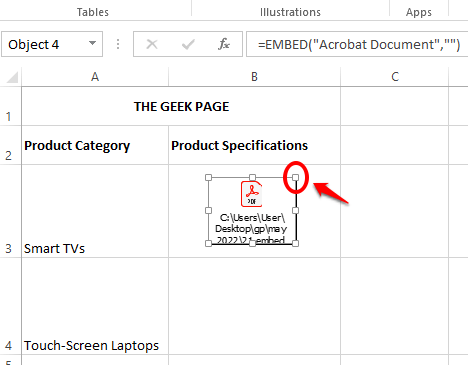This screenshot has width=468, height=365.
Task: Click the Apps ribbon group label
Action: (x=419, y=12)
